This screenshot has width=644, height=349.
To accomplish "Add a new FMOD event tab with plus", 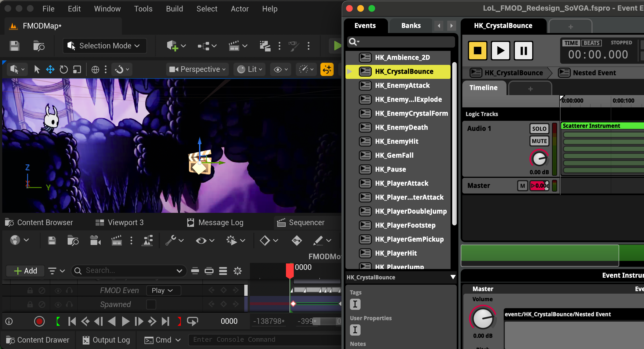I will click(x=570, y=27).
